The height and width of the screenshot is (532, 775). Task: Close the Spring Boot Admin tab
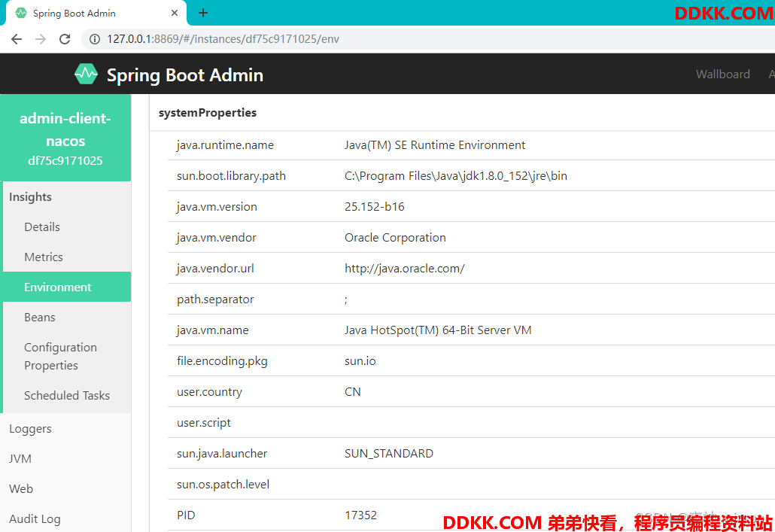coord(175,13)
